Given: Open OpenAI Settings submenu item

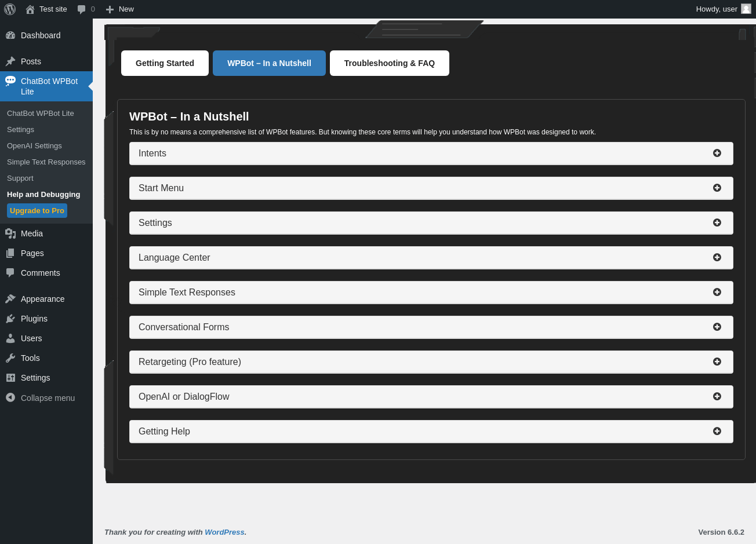Looking at the screenshot, I should [x=34, y=146].
